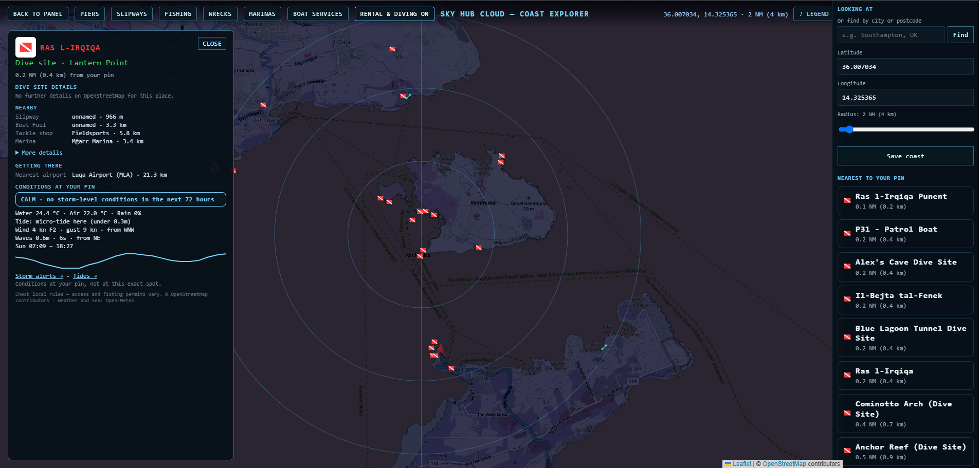Screen dimensions: 980x468
Task: Click the dive flag icon on P31 - Patrol Boat card
Action: point(847,234)
